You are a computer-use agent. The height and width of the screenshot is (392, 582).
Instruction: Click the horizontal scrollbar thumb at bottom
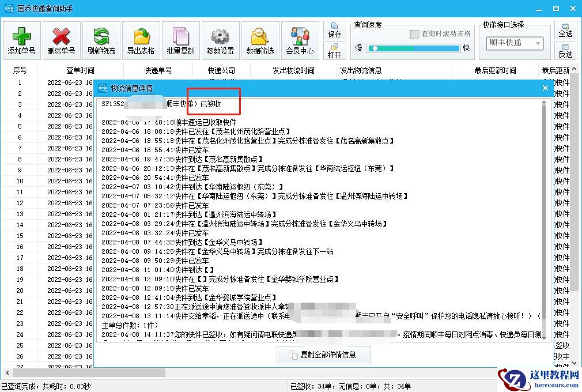(88, 372)
